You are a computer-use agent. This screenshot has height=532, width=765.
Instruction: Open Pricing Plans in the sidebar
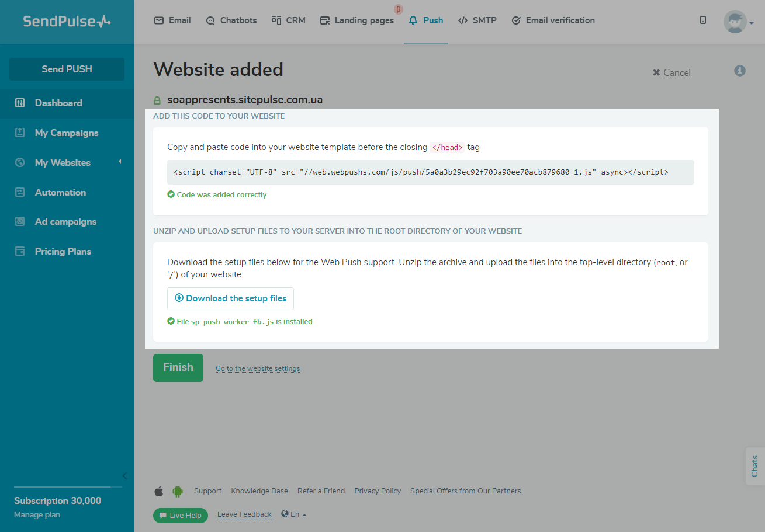(67, 252)
